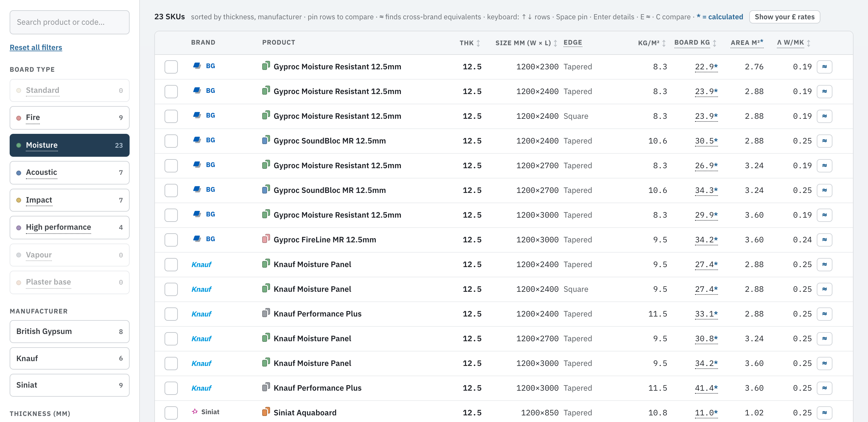
Task: Find equivalents for Knauf Moisture Panel 1200×2700
Action: tap(824, 339)
